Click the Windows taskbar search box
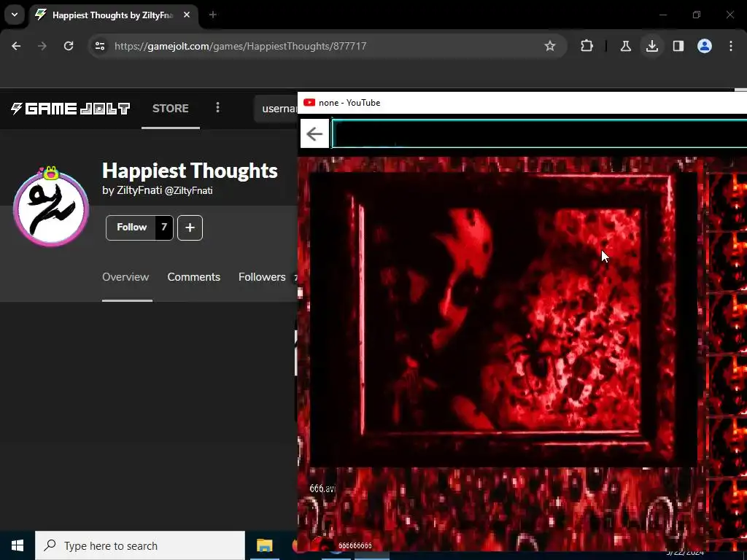The image size is (747, 560). pyautogui.click(x=140, y=545)
